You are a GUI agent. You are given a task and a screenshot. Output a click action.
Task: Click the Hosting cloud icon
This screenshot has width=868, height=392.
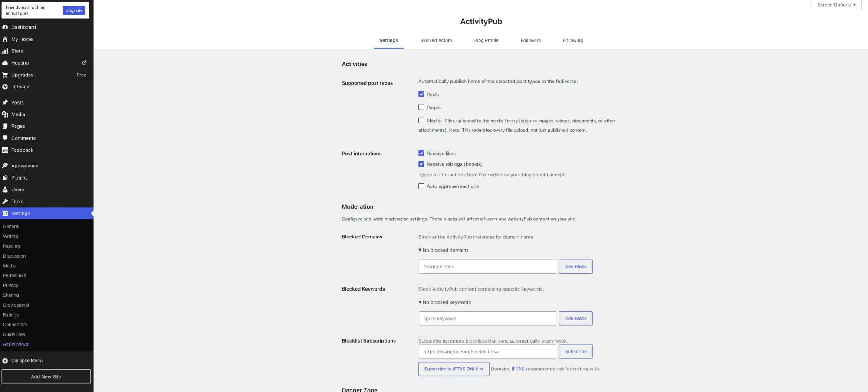tap(5, 63)
